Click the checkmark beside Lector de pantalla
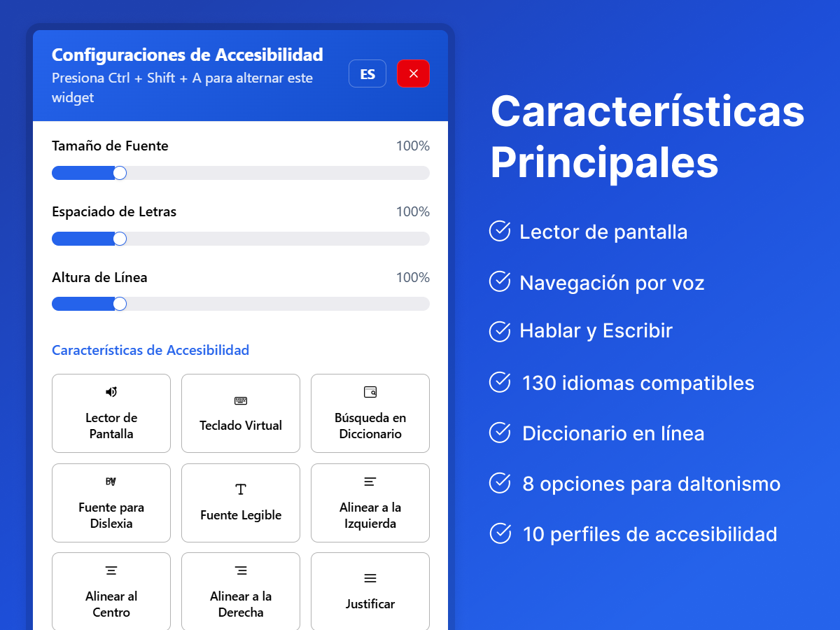The image size is (840, 630). click(x=500, y=231)
